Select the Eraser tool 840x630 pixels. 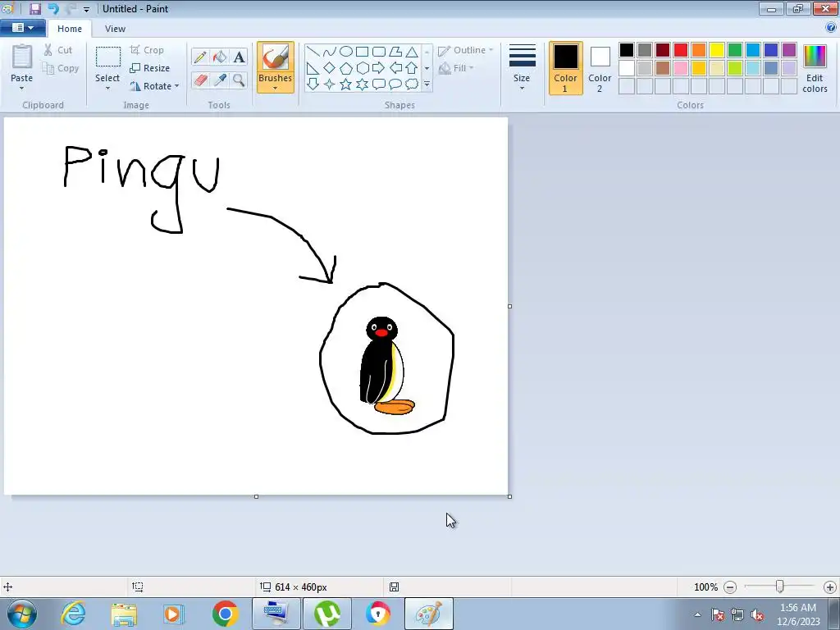click(x=200, y=80)
